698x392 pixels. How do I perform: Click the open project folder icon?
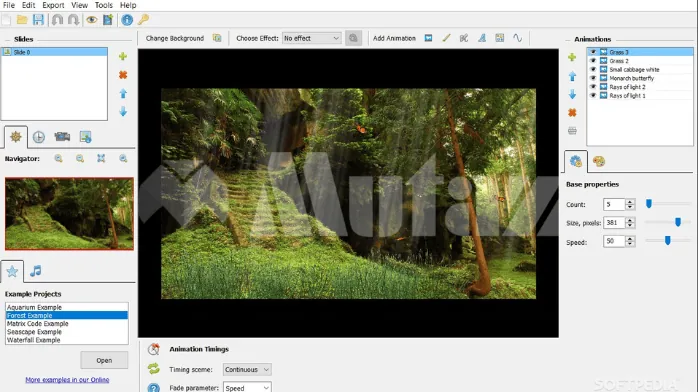coord(22,20)
